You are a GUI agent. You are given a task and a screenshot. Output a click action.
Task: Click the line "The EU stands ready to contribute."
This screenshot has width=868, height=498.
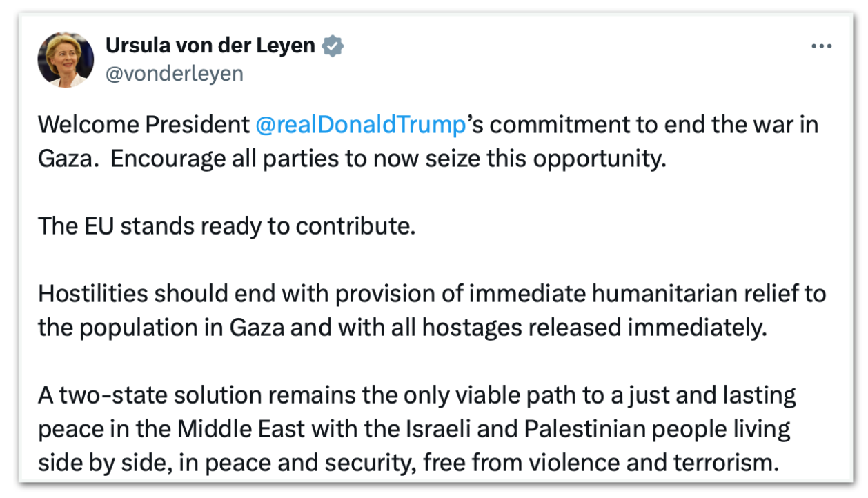[x=226, y=226]
